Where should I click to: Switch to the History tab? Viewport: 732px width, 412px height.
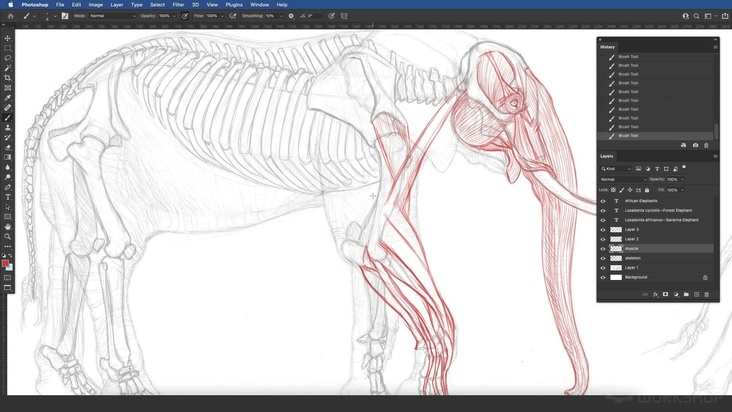pos(607,47)
